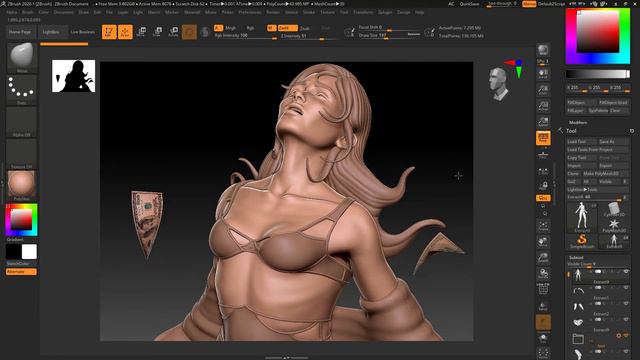Image resolution: width=640 pixels, height=360 pixels.
Task: Click the Actual size icon
Action: point(543,106)
